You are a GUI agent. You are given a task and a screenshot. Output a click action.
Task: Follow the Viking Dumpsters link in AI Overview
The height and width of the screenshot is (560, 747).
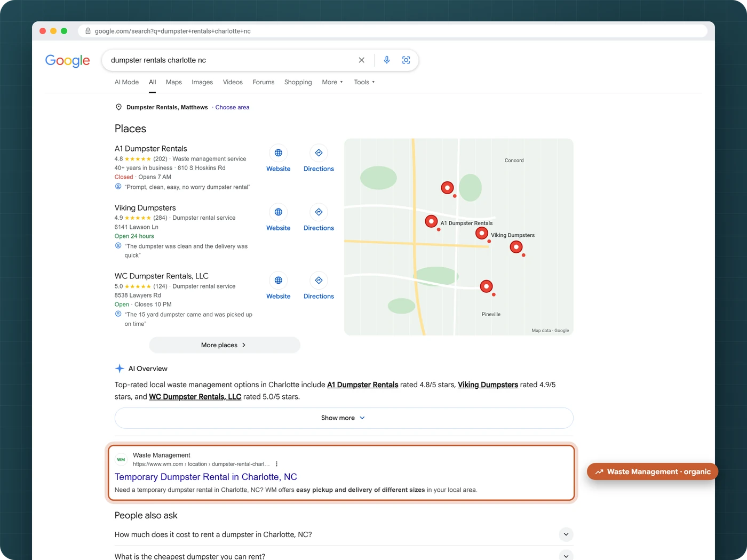tap(488, 385)
